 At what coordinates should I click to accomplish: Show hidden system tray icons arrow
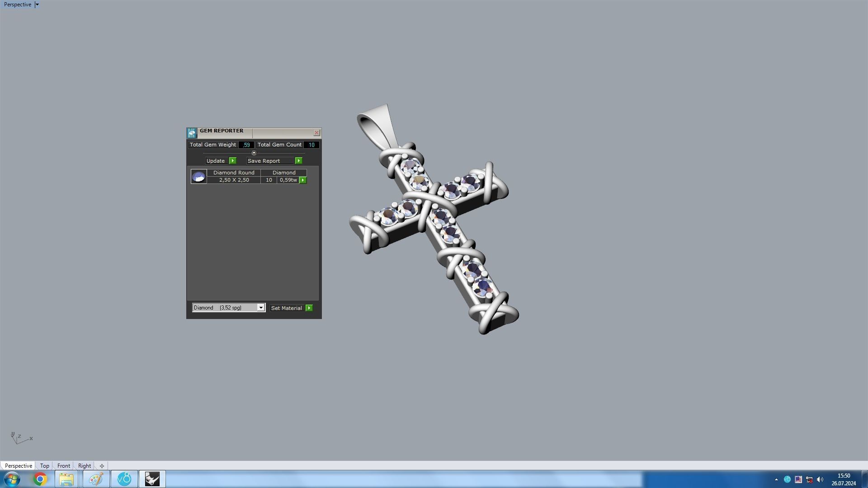(776, 479)
